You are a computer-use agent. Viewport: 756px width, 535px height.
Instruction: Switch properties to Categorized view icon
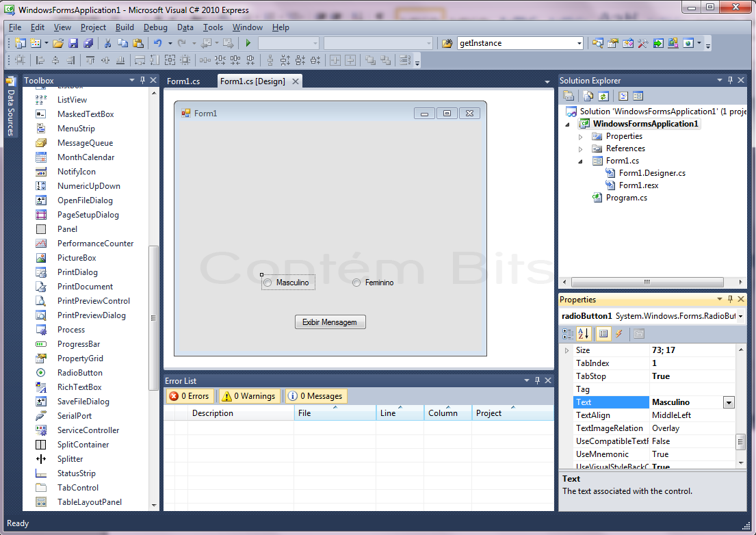(569, 334)
